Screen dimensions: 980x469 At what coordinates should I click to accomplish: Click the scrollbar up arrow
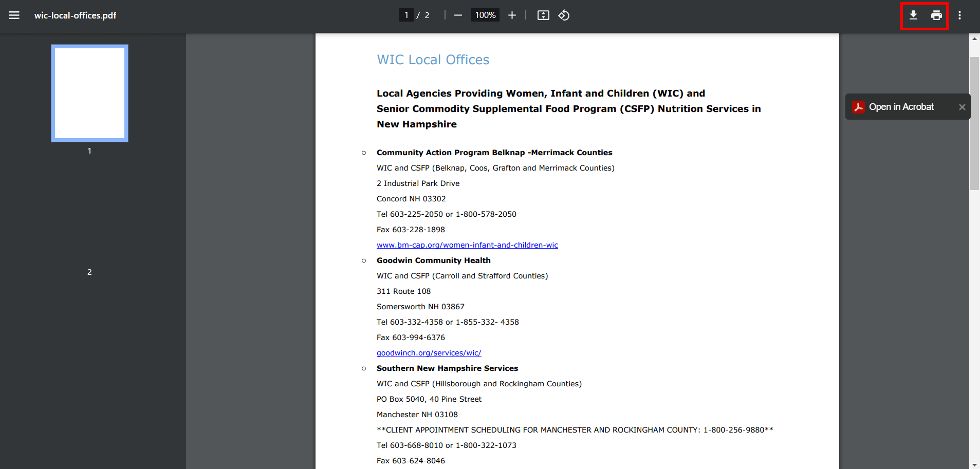(974, 39)
